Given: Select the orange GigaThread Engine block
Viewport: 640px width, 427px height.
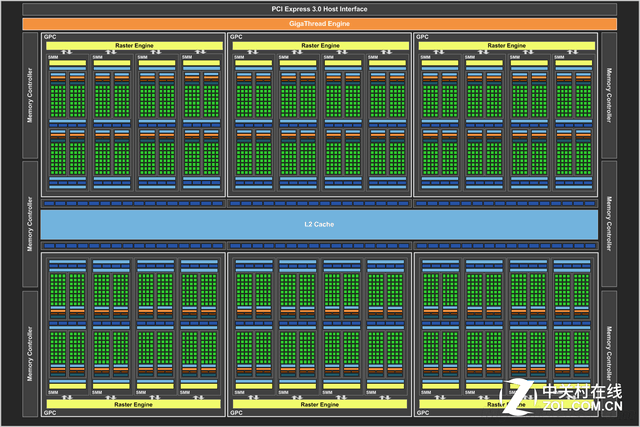Looking at the screenshot, I should (x=319, y=23).
